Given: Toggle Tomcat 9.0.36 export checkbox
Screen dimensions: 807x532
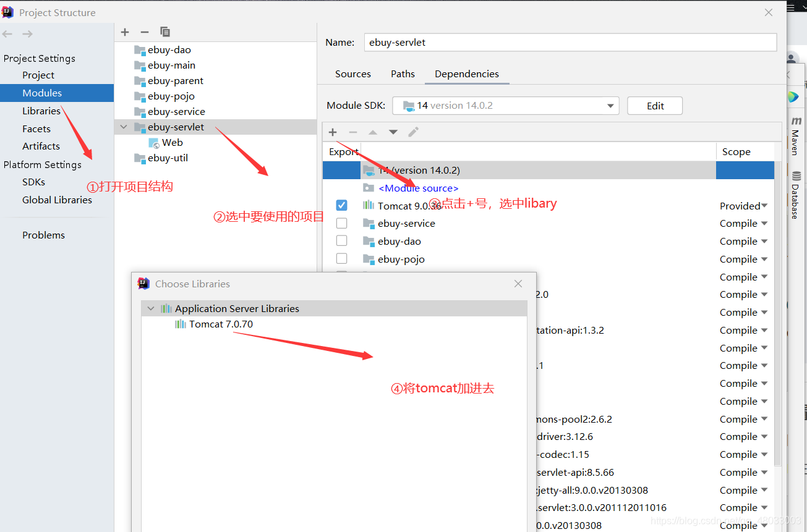Looking at the screenshot, I should [x=341, y=205].
